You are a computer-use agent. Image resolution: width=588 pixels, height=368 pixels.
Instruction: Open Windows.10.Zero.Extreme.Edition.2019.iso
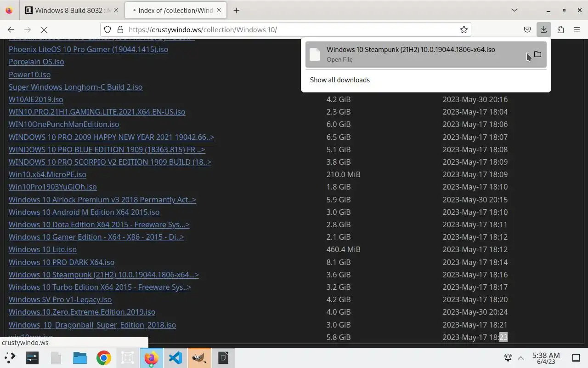(x=82, y=312)
